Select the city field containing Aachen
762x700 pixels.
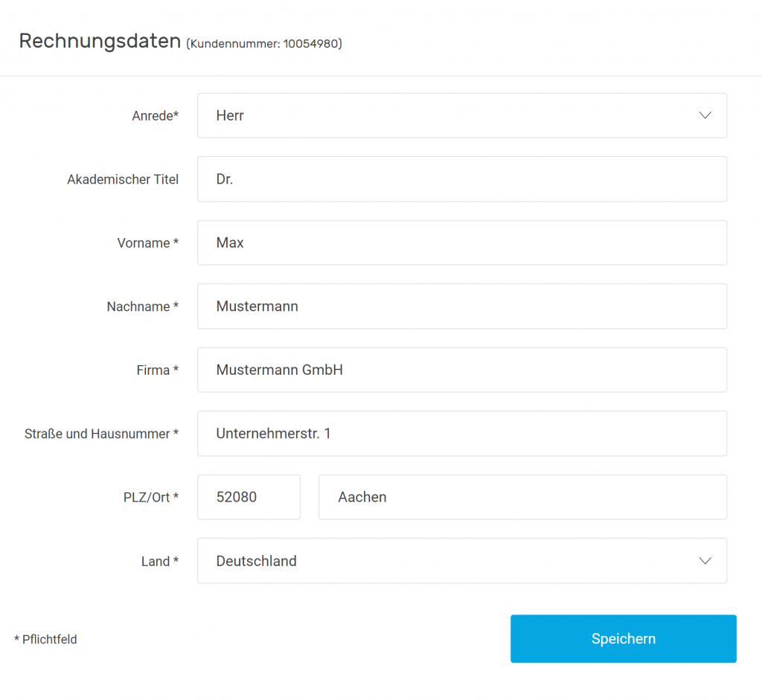(523, 497)
